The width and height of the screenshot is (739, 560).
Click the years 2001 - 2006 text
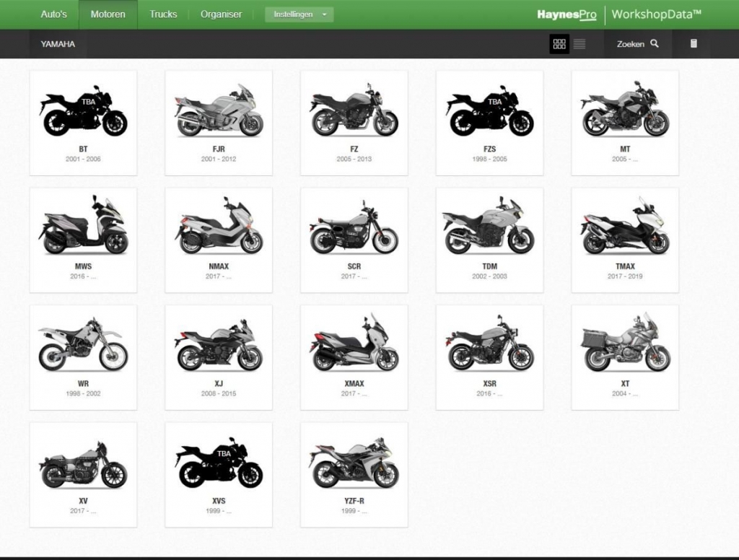click(x=83, y=159)
